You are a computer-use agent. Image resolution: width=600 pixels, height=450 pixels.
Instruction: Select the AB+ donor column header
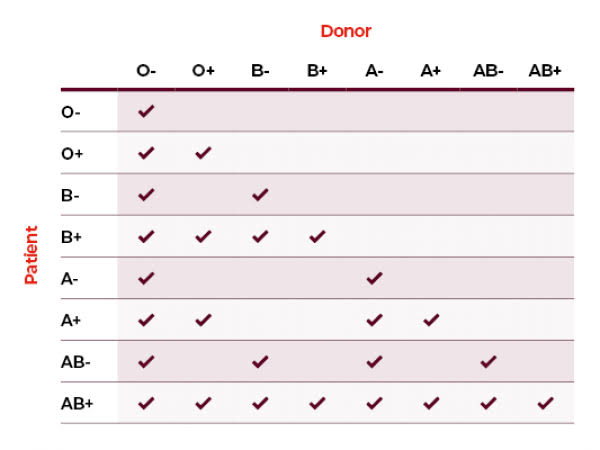[545, 71]
